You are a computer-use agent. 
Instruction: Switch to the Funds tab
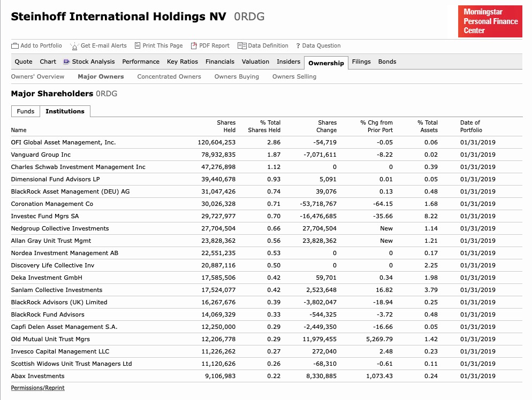[25, 111]
